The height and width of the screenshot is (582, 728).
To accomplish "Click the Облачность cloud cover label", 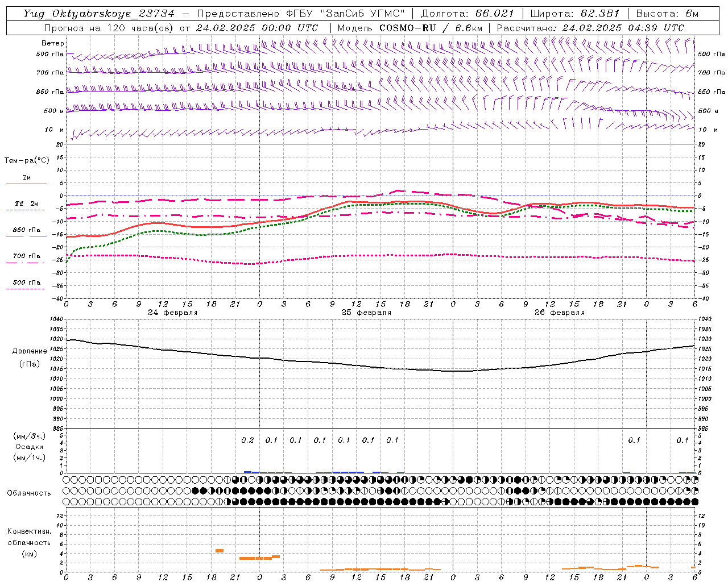I will [29, 493].
